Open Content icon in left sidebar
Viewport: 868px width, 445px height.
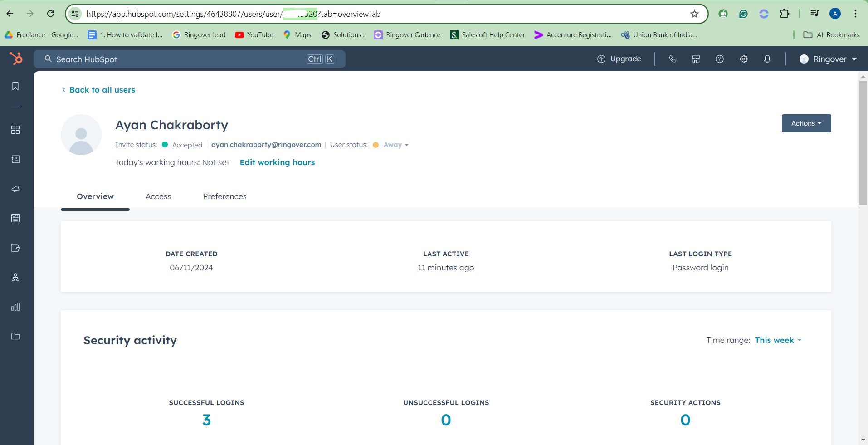[x=15, y=218]
